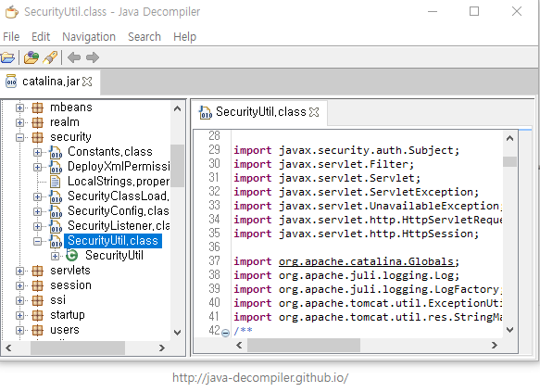Click the ssi package icon

point(38,300)
